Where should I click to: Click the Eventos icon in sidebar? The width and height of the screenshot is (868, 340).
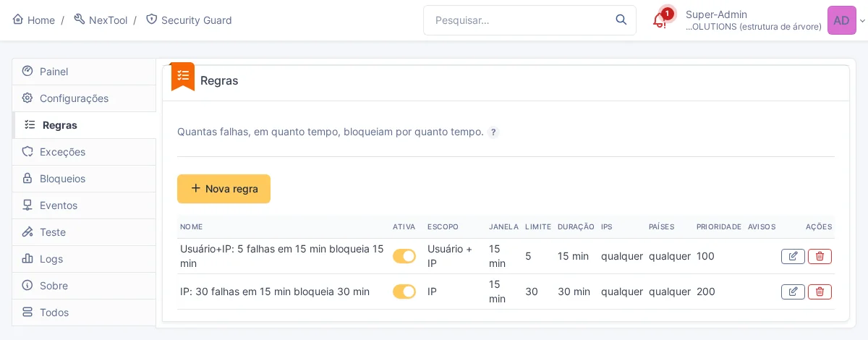point(27,205)
